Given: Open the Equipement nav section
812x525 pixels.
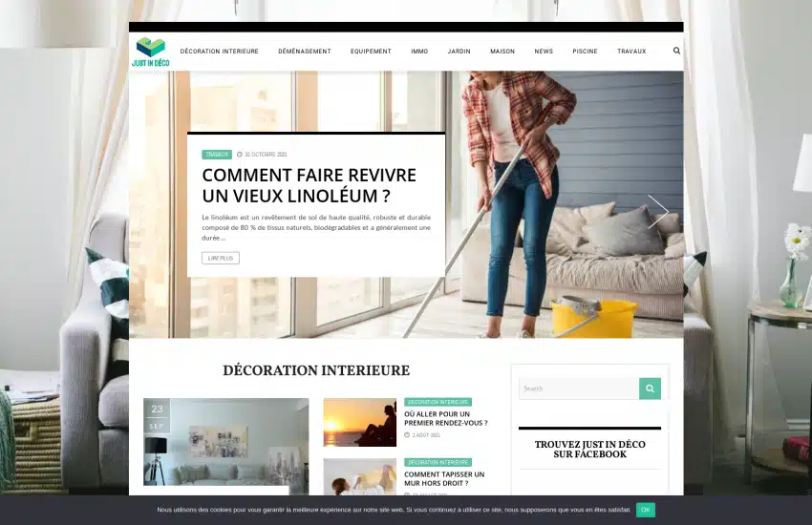Looking at the screenshot, I should [x=371, y=52].
